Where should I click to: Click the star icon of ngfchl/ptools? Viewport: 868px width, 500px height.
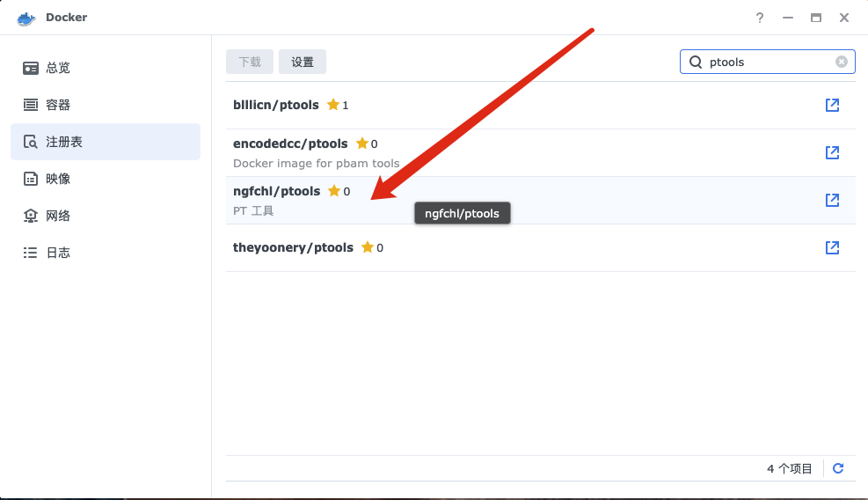[334, 191]
